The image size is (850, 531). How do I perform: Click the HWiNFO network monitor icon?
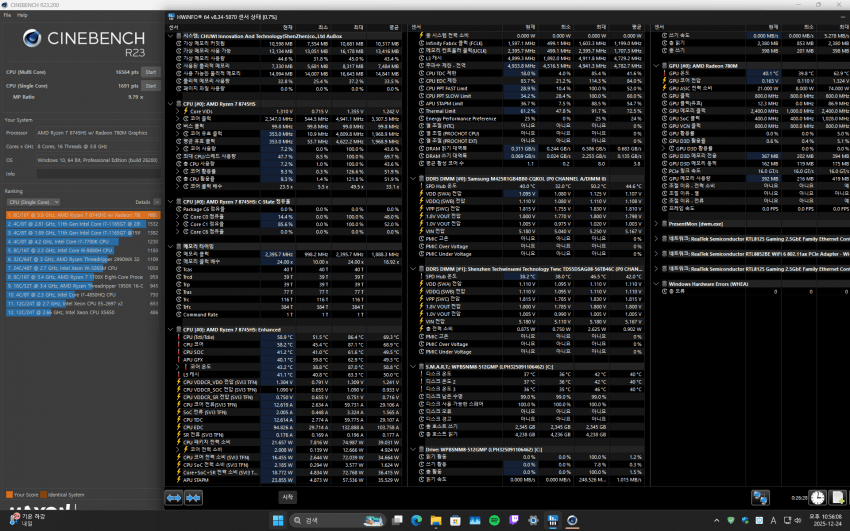[762, 496]
